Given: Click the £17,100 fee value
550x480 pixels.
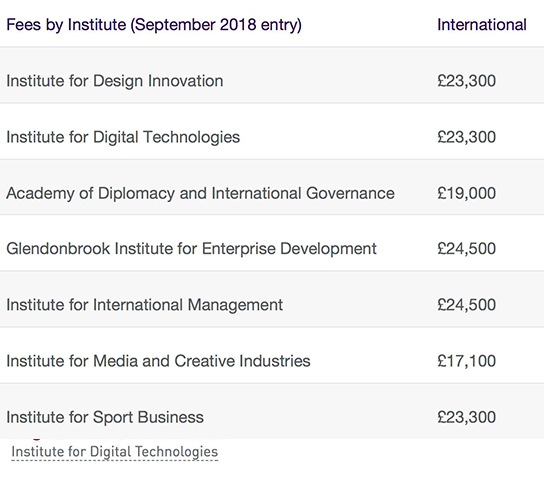Looking at the screenshot, I should coord(467,361).
